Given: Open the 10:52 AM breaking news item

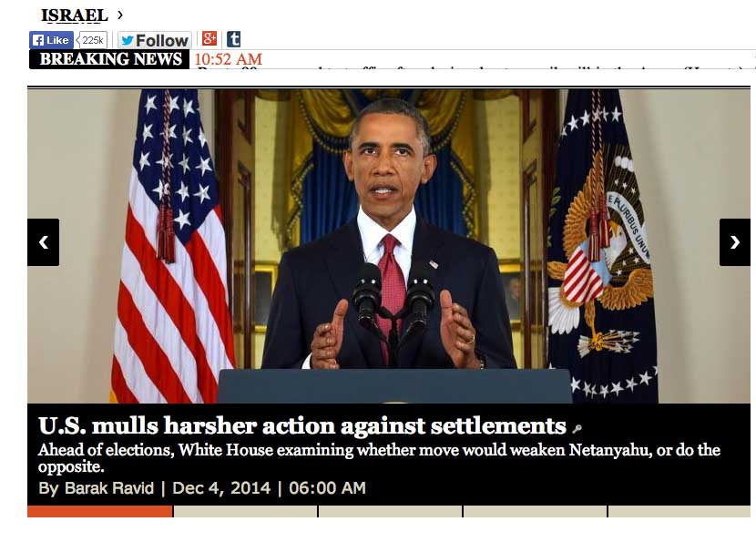Looking at the screenshot, I should point(229,59).
